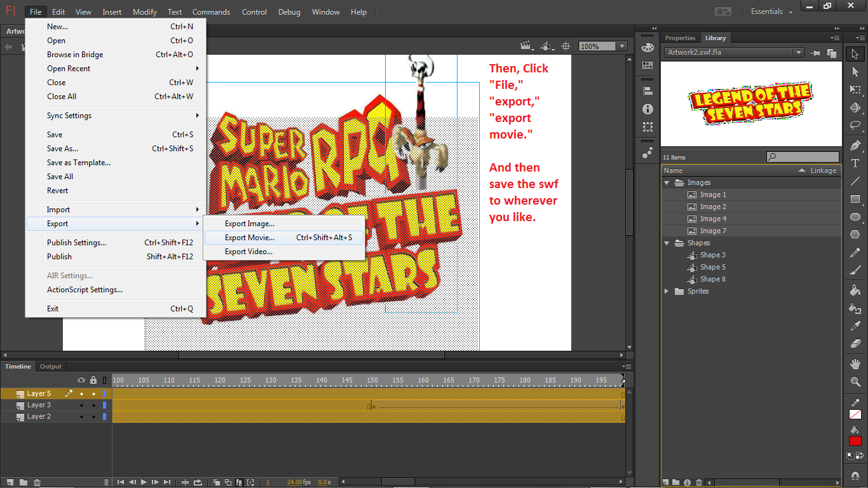Toggle Snap to Objects magnet
The height and width of the screenshot is (488, 868).
[x=855, y=475]
